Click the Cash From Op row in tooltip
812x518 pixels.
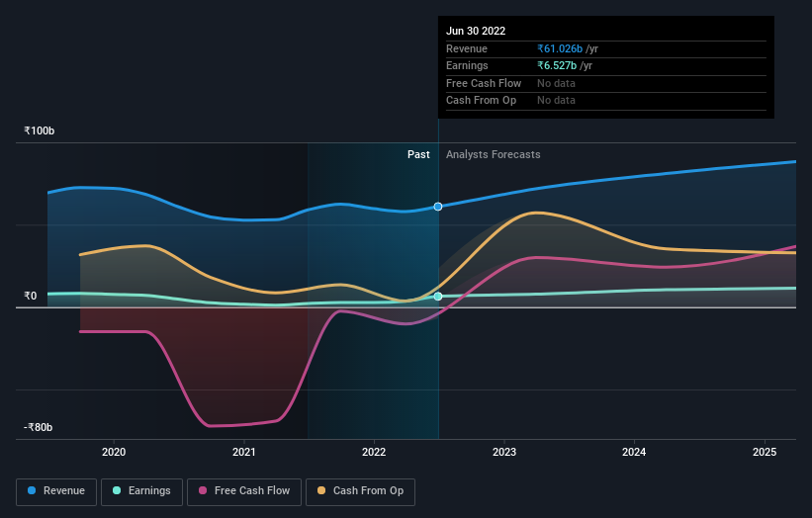(x=606, y=101)
